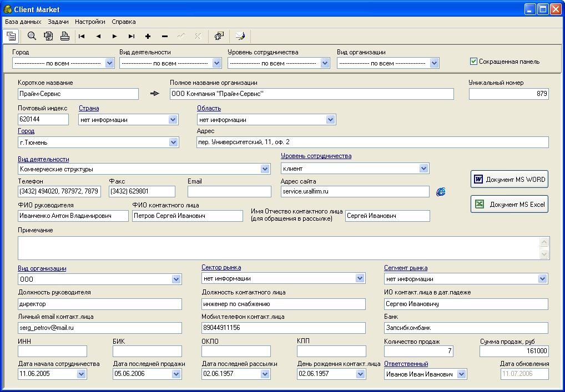This screenshot has height=392, width=565.
Task: Expand the г.Тюмень city dropdown
Action: [173, 142]
